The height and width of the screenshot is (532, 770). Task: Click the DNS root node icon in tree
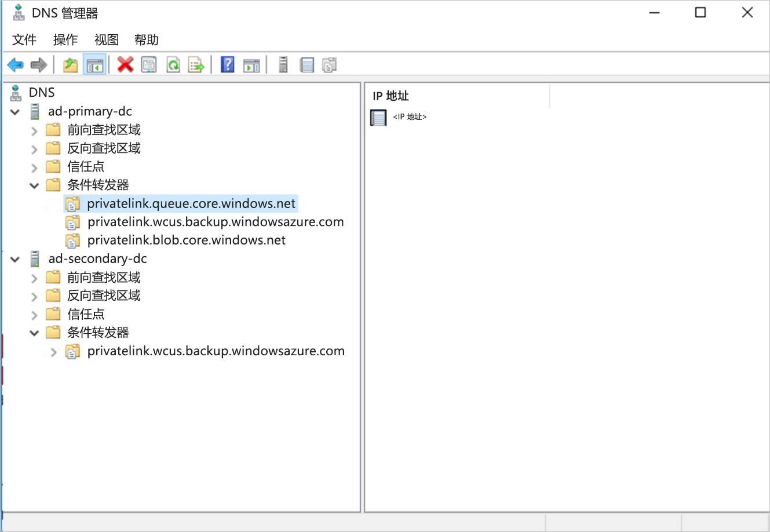[x=16, y=93]
